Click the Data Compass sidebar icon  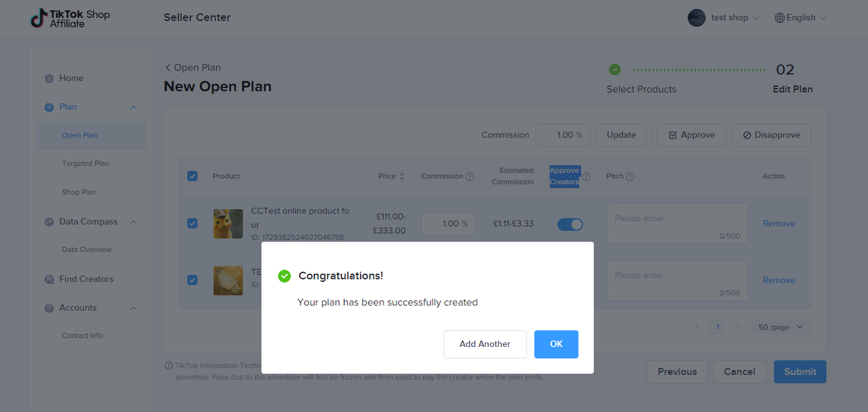click(x=49, y=222)
